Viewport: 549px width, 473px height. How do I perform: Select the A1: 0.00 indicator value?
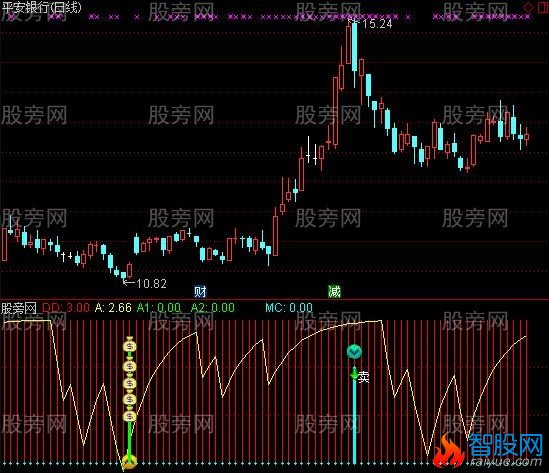159,308
